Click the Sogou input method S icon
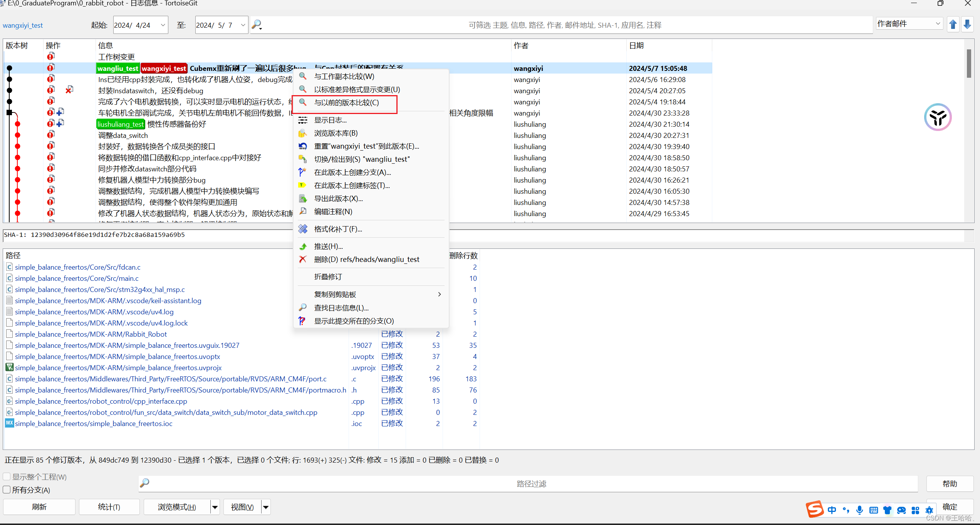980x525 pixels. (814, 509)
